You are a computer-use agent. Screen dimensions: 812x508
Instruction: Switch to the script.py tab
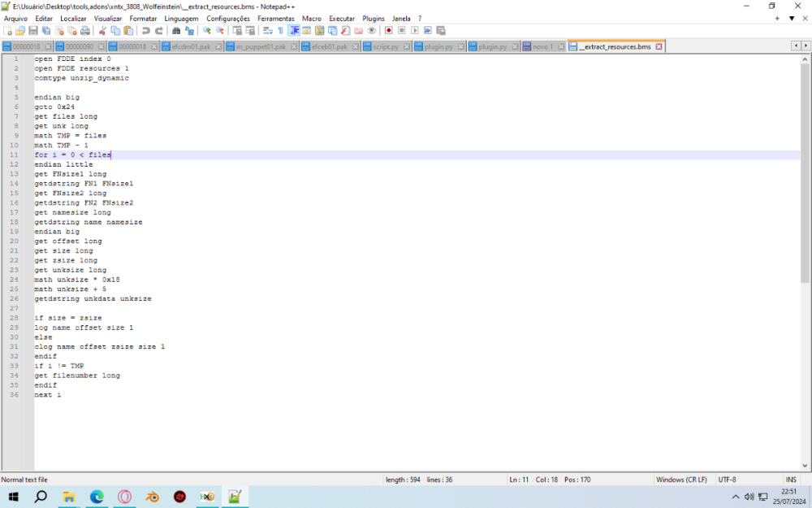[x=386, y=47]
